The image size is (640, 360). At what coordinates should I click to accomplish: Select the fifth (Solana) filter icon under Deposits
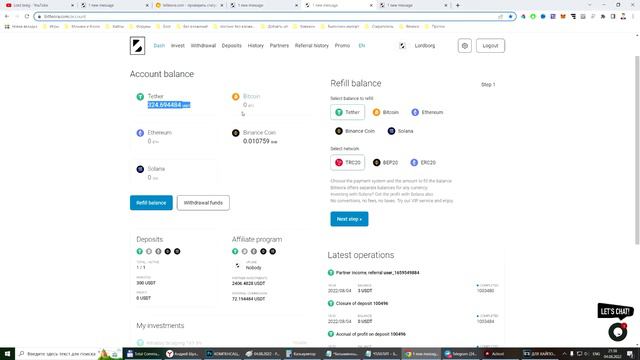(177, 251)
